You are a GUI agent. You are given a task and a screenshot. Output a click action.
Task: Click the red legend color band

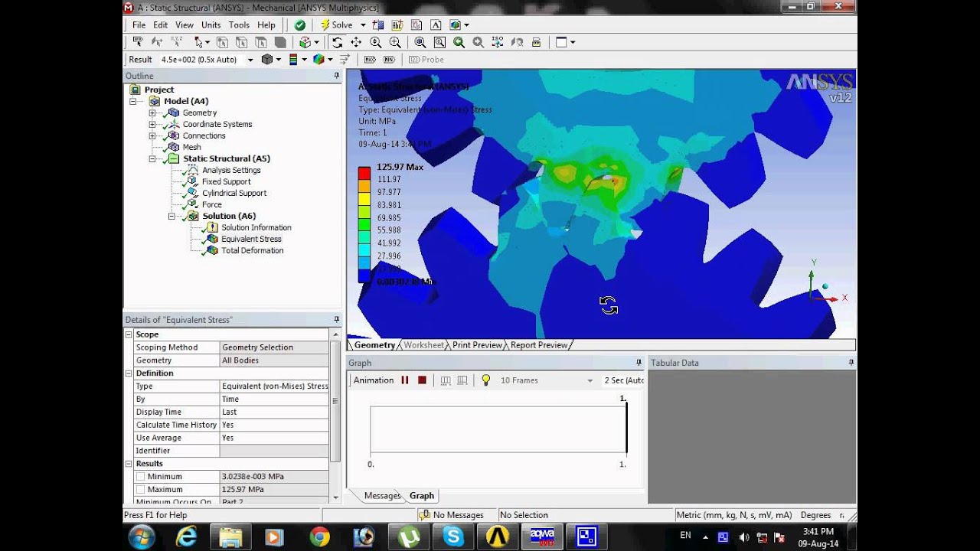[x=364, y=173]
